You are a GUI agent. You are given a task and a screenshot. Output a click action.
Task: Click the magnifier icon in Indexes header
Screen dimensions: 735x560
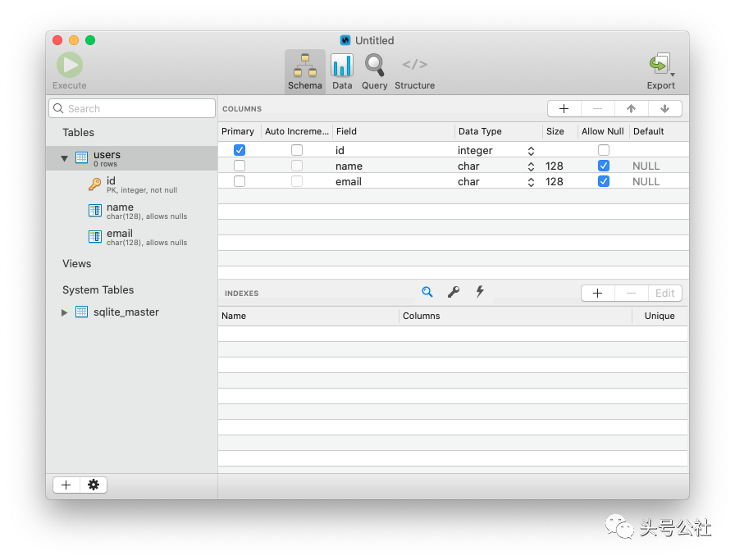(x=427, y=292)
